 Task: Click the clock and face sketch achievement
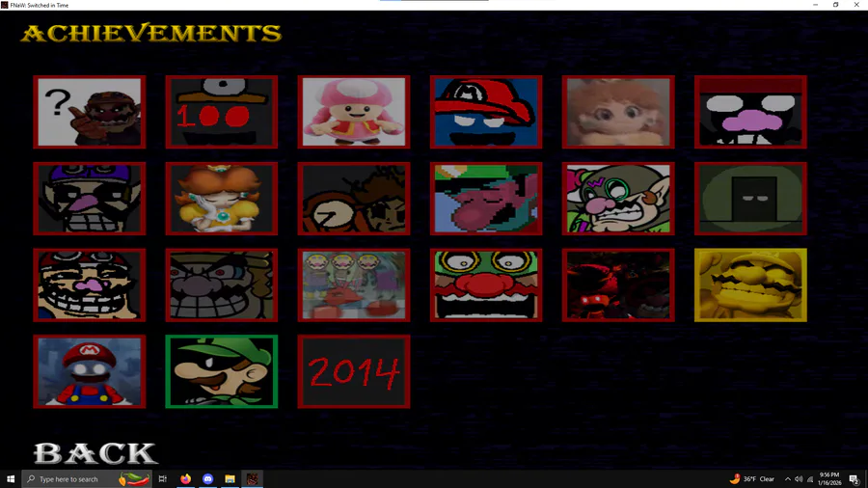pyautogui.click(x=354, y=199)
